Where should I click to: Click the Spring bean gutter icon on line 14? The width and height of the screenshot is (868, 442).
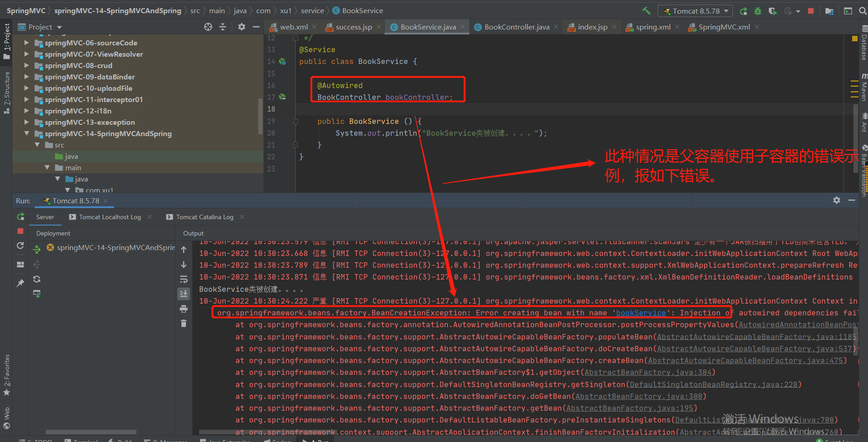tap(283, 61)
